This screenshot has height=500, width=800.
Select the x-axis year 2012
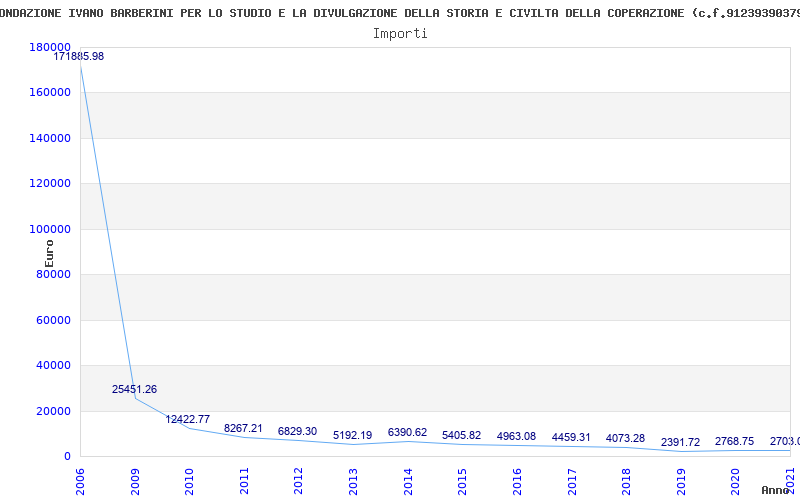(x=298, y=481)
